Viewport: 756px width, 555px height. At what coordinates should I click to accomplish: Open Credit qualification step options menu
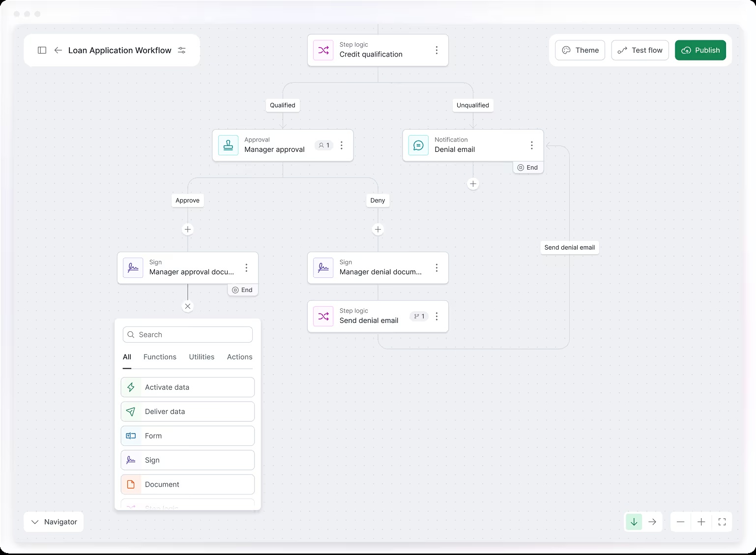pyautogui.click(x=436, y=50)
